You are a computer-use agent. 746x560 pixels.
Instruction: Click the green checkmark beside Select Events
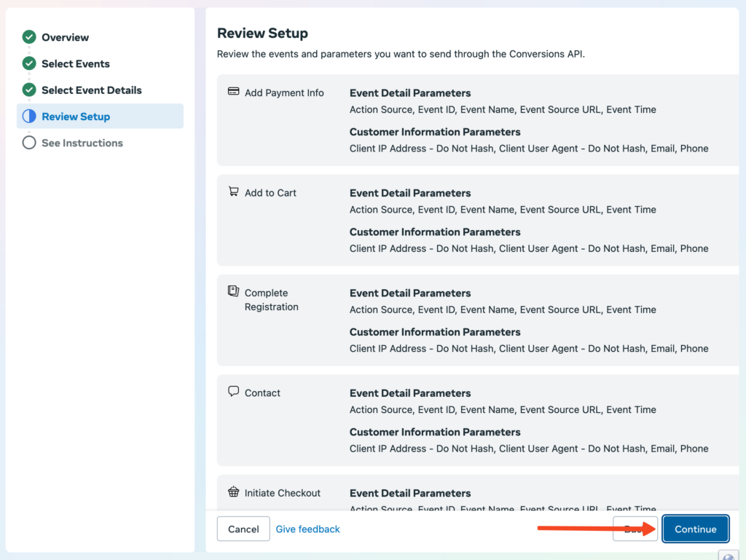tap(29, 63)
